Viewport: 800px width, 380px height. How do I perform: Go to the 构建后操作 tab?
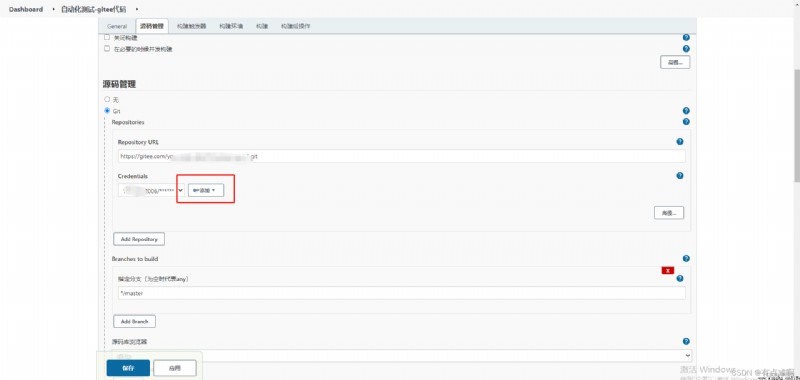point(295,26)
